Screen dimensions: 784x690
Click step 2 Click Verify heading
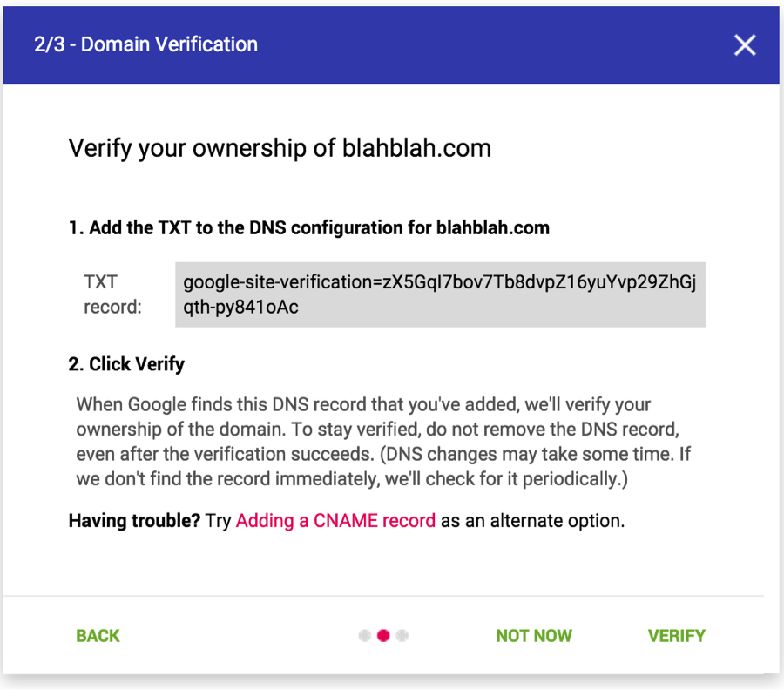point(125,364)
